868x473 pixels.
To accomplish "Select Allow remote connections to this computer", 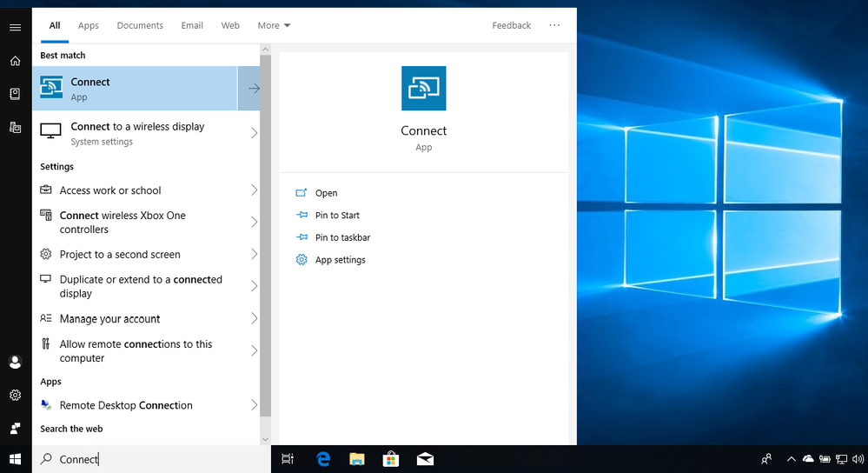I will coord(146,350).
